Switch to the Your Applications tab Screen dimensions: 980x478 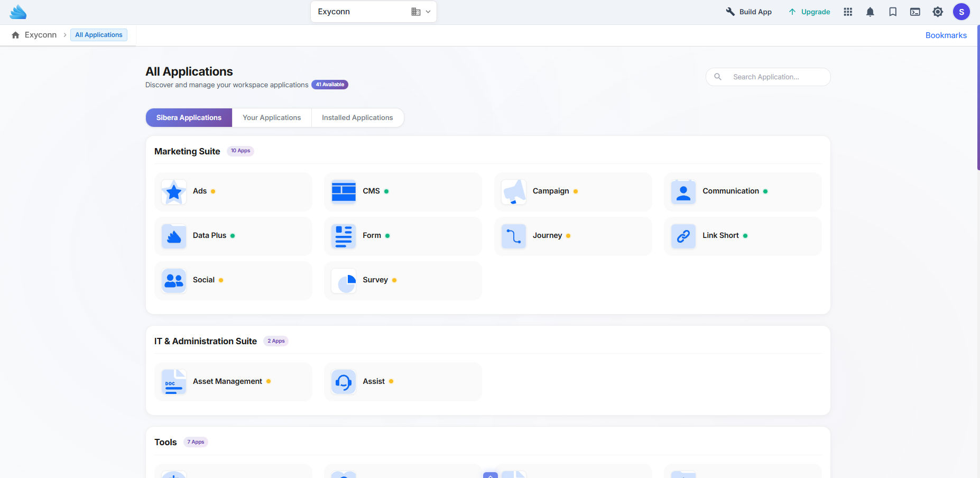[x=271, y=117]
